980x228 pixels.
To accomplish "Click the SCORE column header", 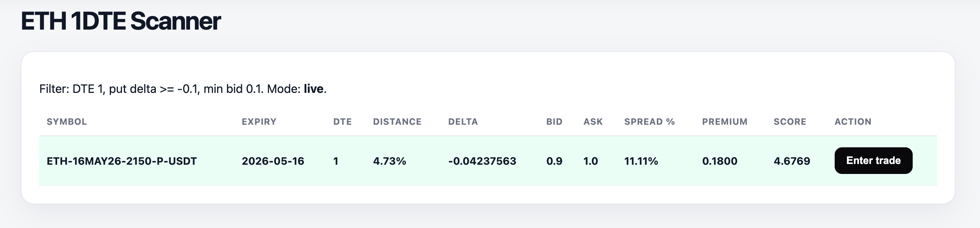I will 790,122.
